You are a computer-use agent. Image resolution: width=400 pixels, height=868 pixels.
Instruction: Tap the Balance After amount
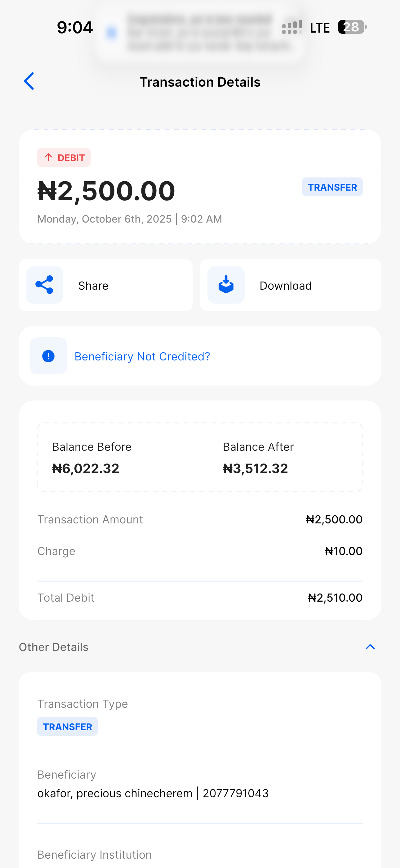(256, 468)
